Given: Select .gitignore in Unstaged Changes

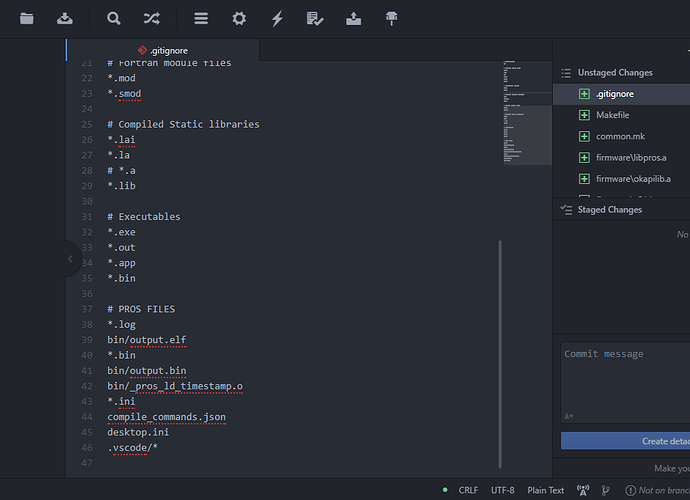Looking at the screenshot, I should (x=621, y=94).
